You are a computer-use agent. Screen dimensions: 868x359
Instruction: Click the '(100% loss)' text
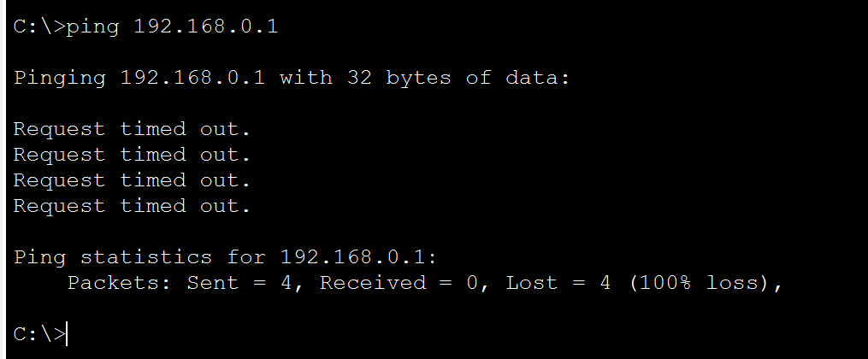pyautogui.click(x=699, y=283)
